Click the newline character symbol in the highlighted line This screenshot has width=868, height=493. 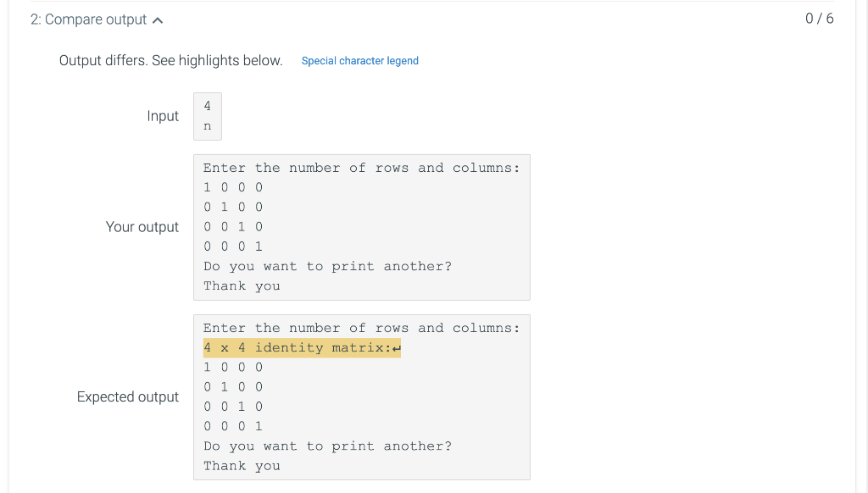pyautogui.click(x=396, y=347)
